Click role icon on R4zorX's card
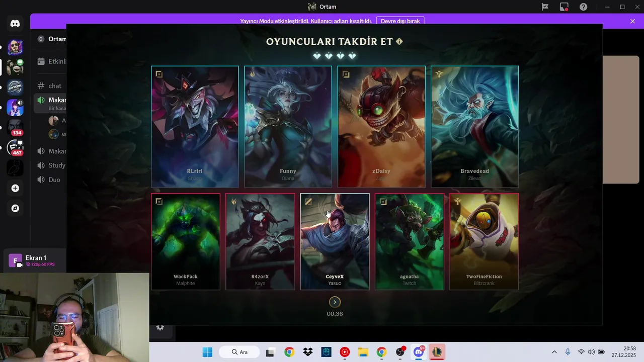 coord(233,202)
